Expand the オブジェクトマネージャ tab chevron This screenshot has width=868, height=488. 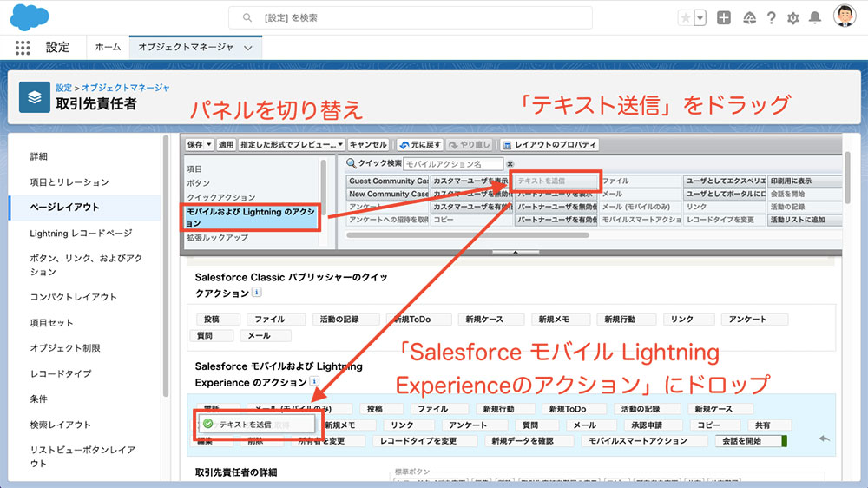(x=248, y=48)
